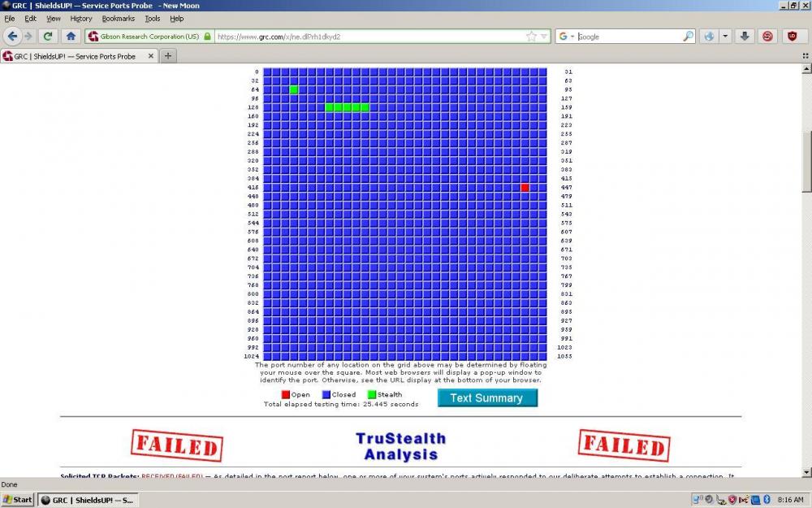Image resolution: width=812 pixels, height=508 pixels.
Task: Open the downloads arrow button
Action: (744, 37)
